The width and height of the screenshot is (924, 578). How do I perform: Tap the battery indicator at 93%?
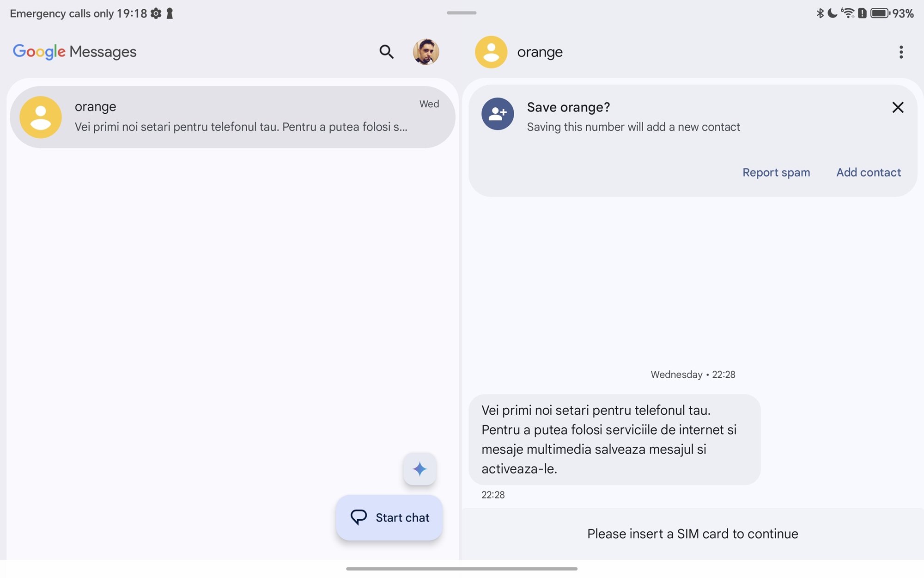(x=892, y=13)
